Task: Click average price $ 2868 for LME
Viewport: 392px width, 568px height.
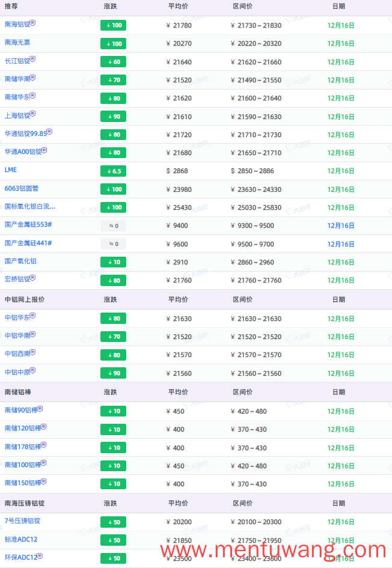Action: 177,171
